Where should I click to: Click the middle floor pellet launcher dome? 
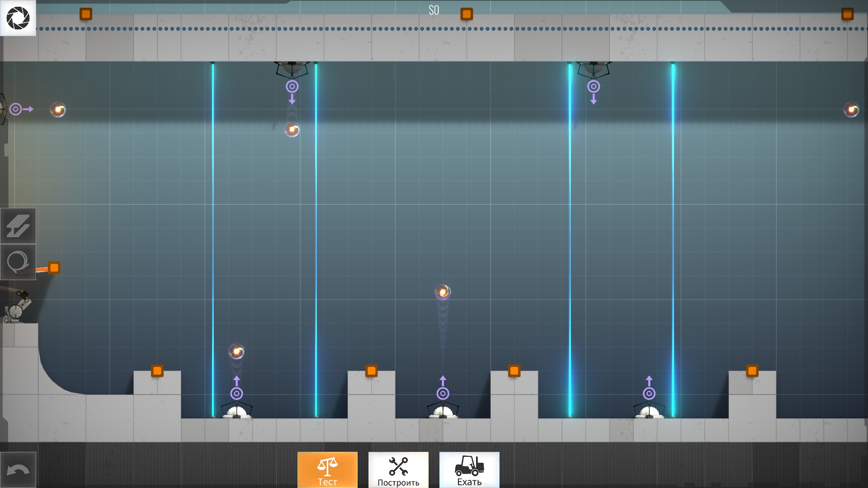(443, 411)
